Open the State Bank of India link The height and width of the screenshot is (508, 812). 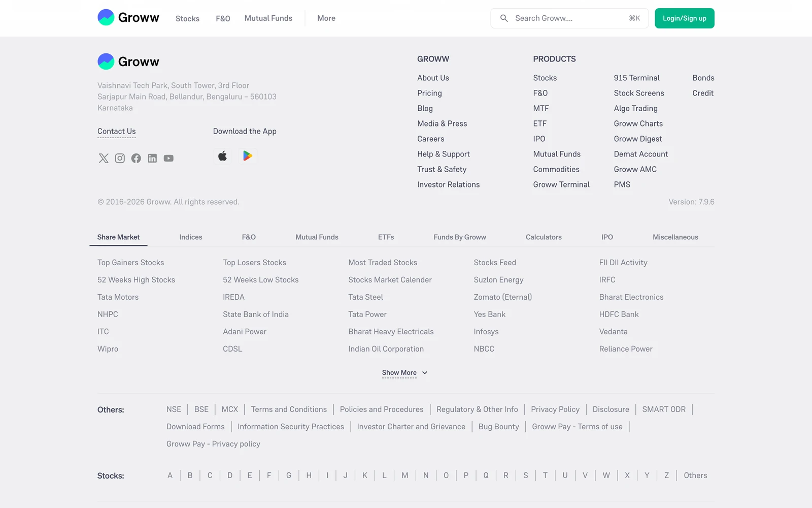tap(255, 314)
